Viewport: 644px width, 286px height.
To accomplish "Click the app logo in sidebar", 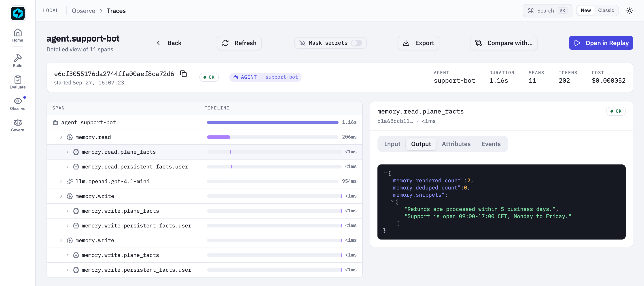I will (18, 13).
